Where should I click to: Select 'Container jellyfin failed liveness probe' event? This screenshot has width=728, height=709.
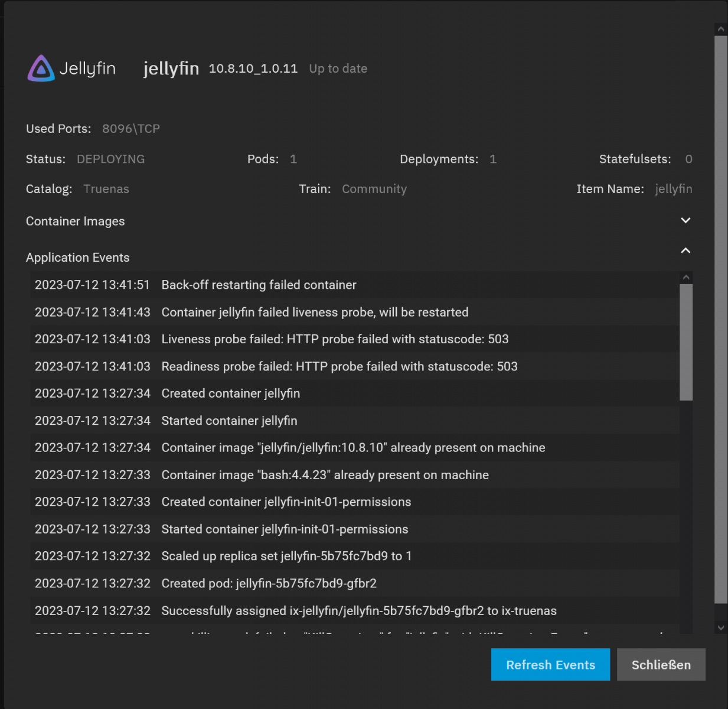354,312
